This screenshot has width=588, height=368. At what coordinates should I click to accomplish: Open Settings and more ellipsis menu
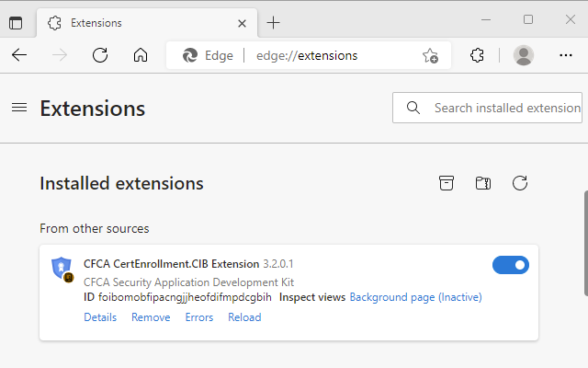pyautogui.click(x=566, y=55)
